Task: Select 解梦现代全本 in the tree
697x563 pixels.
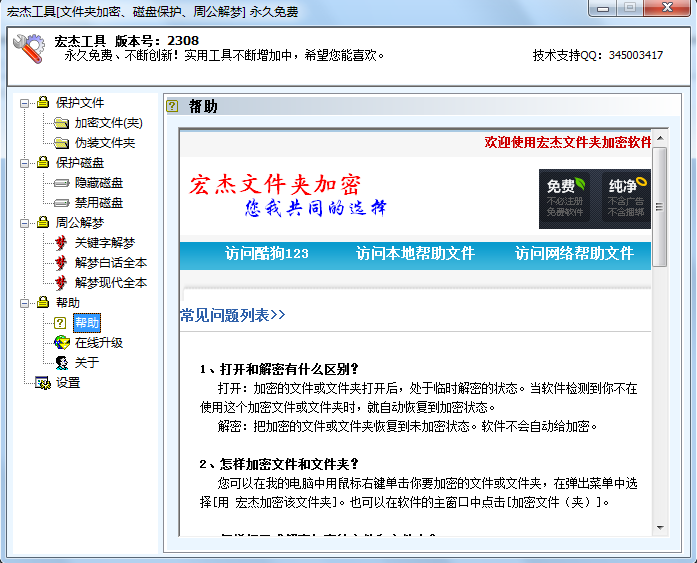Action: [110, 283]
